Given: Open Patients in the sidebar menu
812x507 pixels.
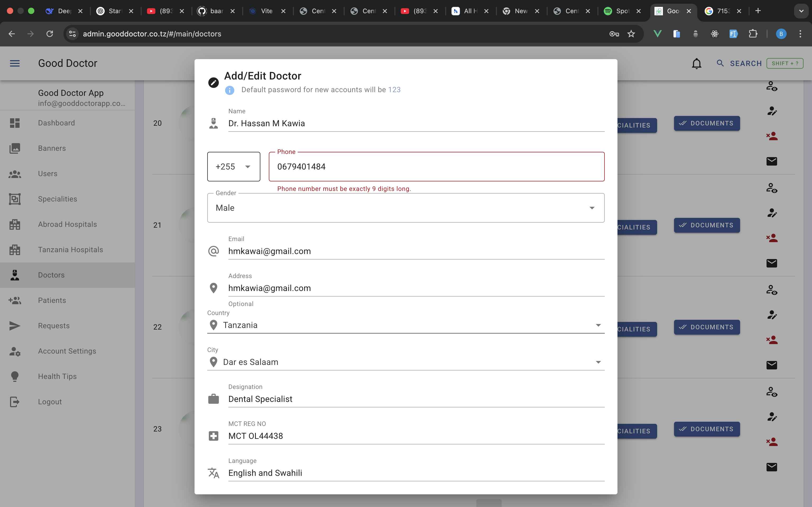Looking at the screenshot, I should coord(52,301).
